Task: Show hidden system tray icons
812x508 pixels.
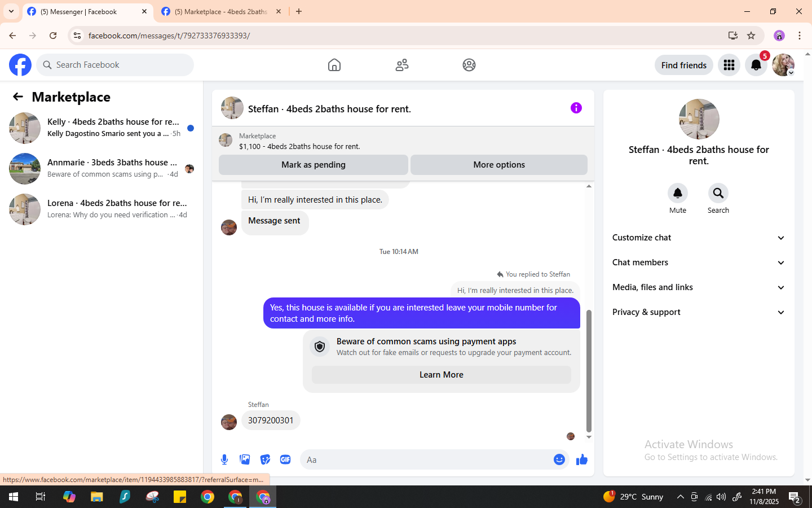Action: (x=680, y=497)
